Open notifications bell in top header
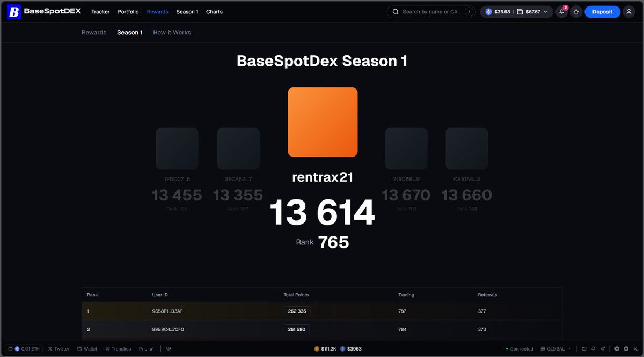This screenshot has width=644, height=357. point(561,12)
